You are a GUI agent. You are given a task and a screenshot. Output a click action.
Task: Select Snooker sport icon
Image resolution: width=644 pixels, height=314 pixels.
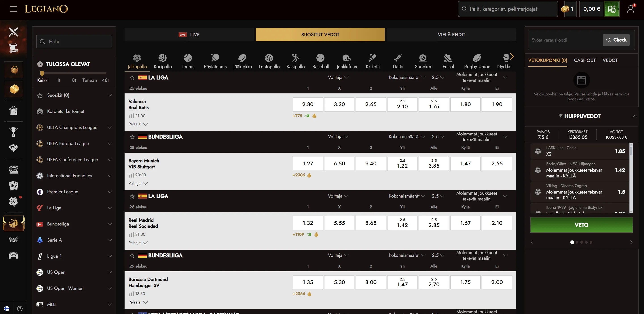point(423,61)
